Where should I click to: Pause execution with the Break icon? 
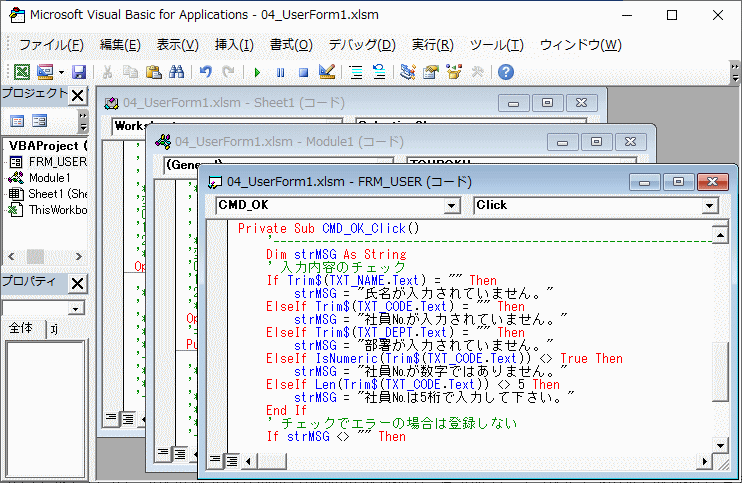(281, 72)
